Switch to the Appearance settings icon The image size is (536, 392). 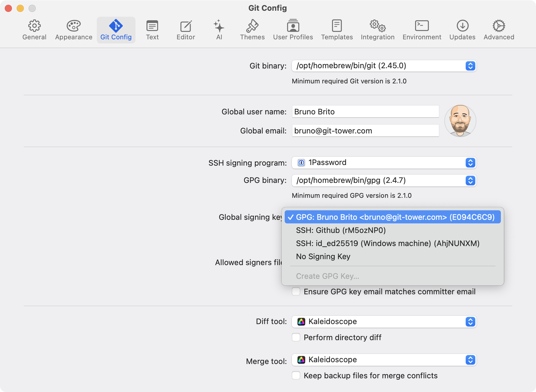(x=74, y=30)
